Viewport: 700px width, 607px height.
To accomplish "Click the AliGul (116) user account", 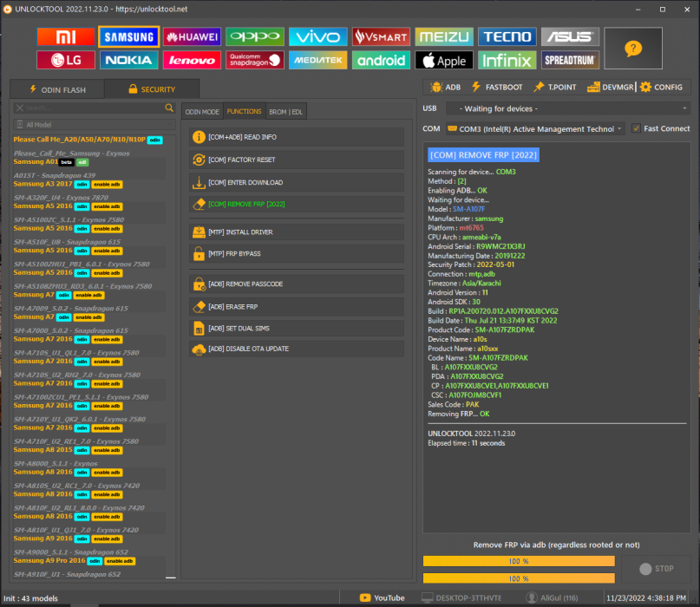I will pyautogui.click(x=553, y=597).
